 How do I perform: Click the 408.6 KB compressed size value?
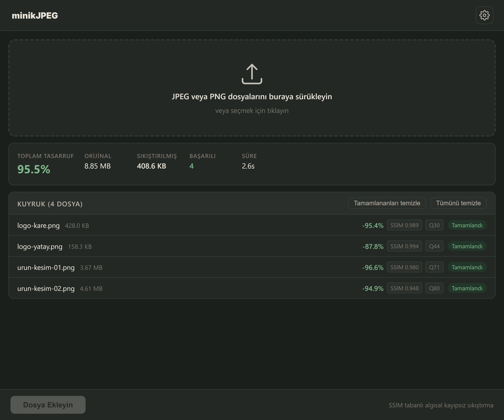pos(151,166)
